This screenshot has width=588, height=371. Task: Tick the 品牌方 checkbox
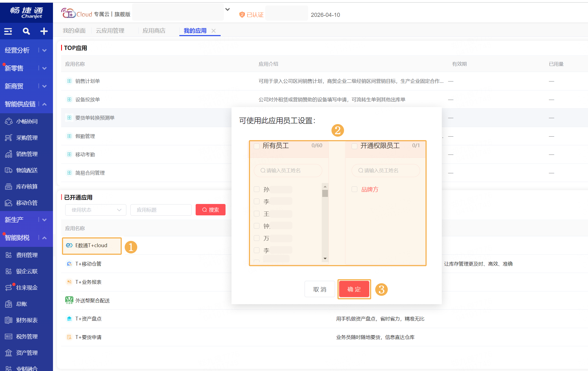tap(354, 189)
